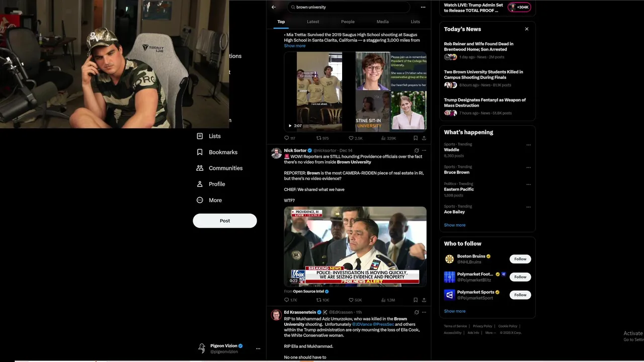
Task: Switch to the Latest tab
Action: (313, 22)
